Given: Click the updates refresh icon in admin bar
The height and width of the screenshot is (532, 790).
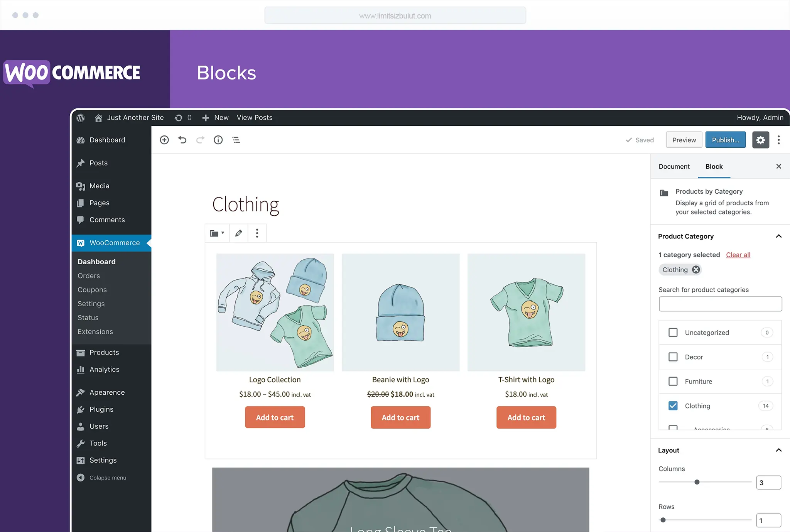Looking at the screenshot, I should (178, 118).
